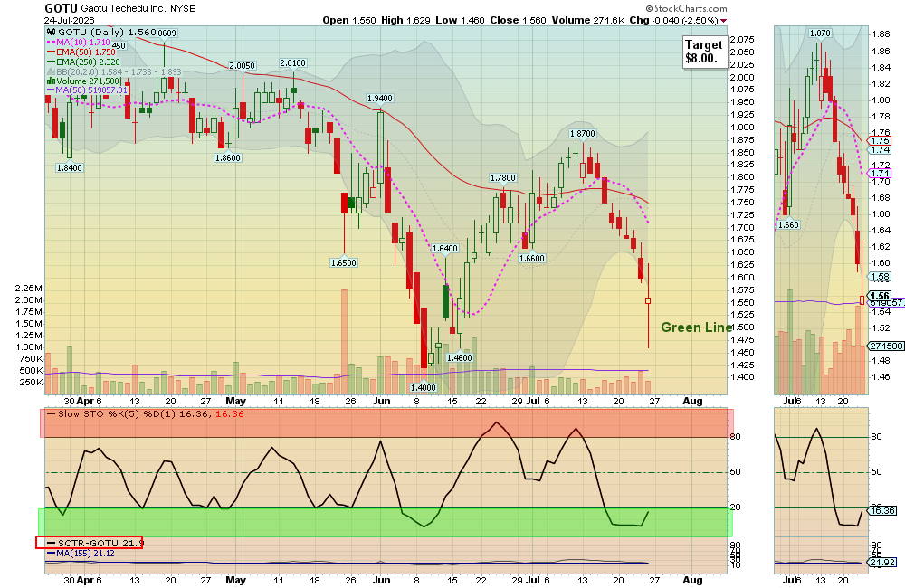Click the date 24-Jul-2026
The width and height of the screenshot is (905, 588).
click(x=70, y=20)
